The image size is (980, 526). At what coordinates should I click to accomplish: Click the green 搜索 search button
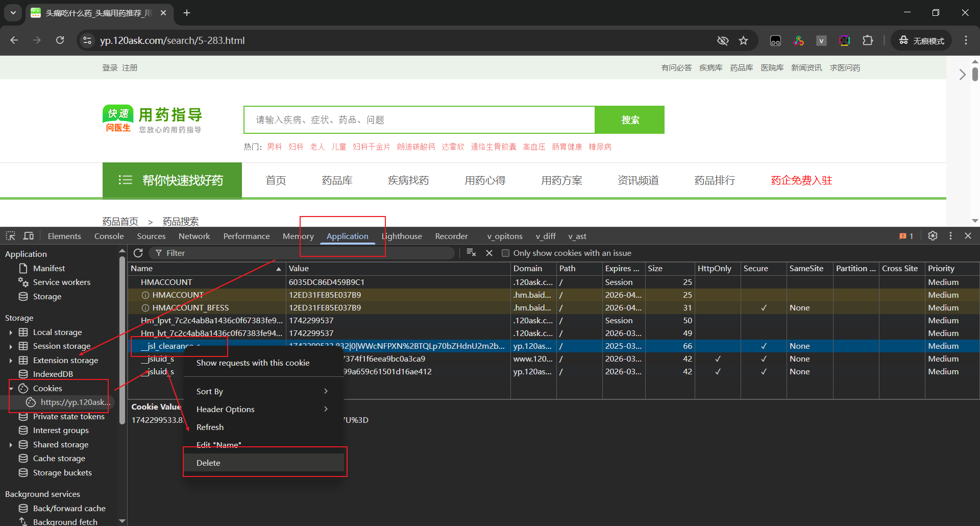pyautogui.click(x=630, y=119)
